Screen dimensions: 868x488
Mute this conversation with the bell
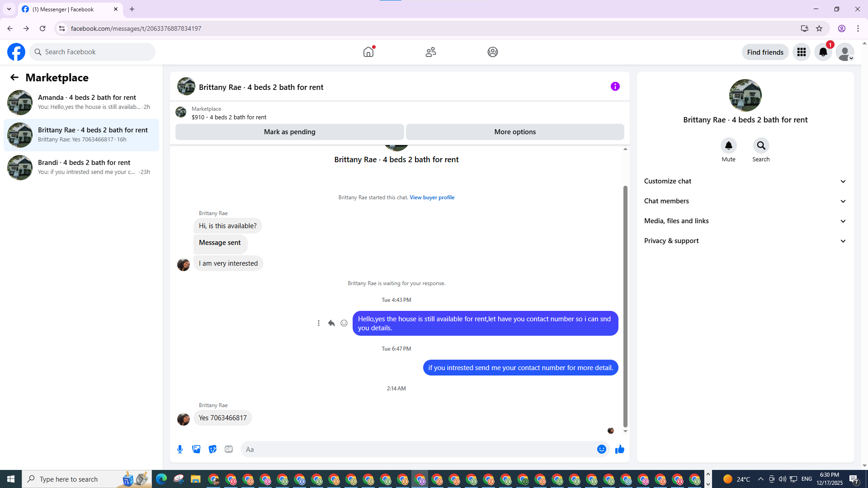click(x=728, y=145)
